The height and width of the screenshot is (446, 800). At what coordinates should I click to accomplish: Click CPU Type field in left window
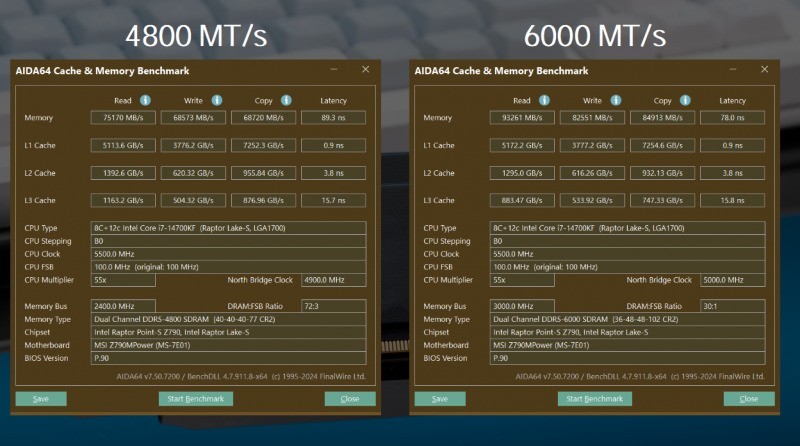[x=228, y=228]
